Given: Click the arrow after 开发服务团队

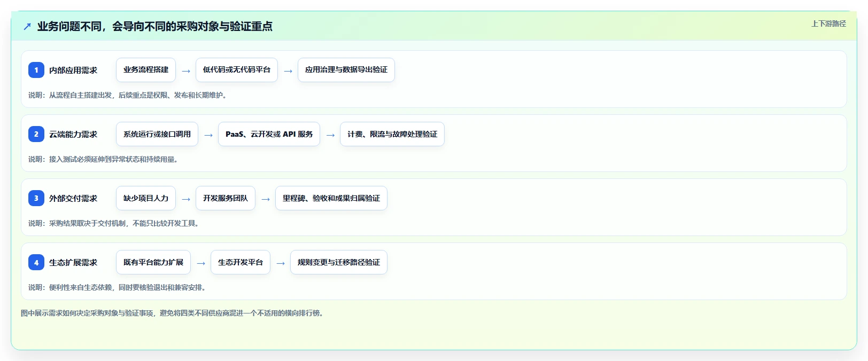Looking at the screenshot, I should pos(266,199).
